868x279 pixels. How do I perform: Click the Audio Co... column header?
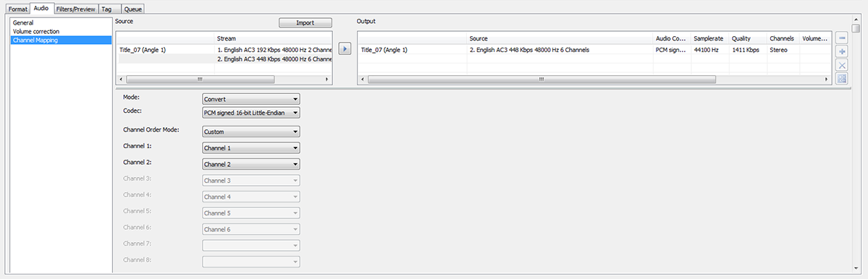[672, 39]
